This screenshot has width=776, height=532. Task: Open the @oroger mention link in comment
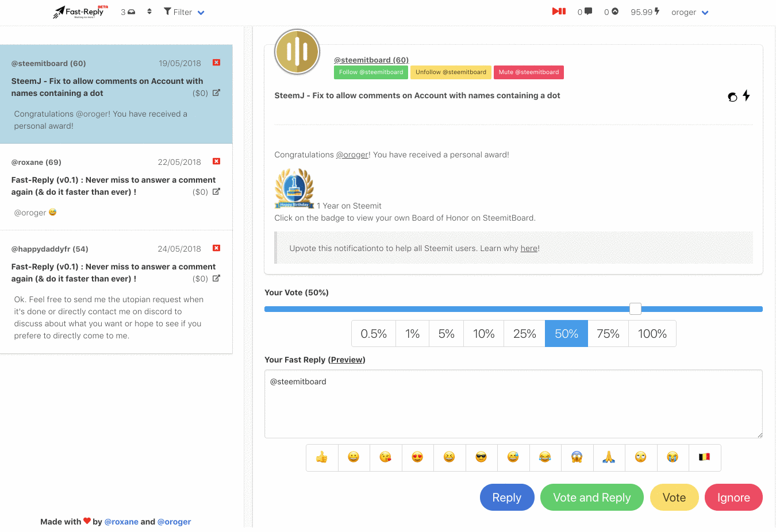pyautogui.click(x=352, y=155)
